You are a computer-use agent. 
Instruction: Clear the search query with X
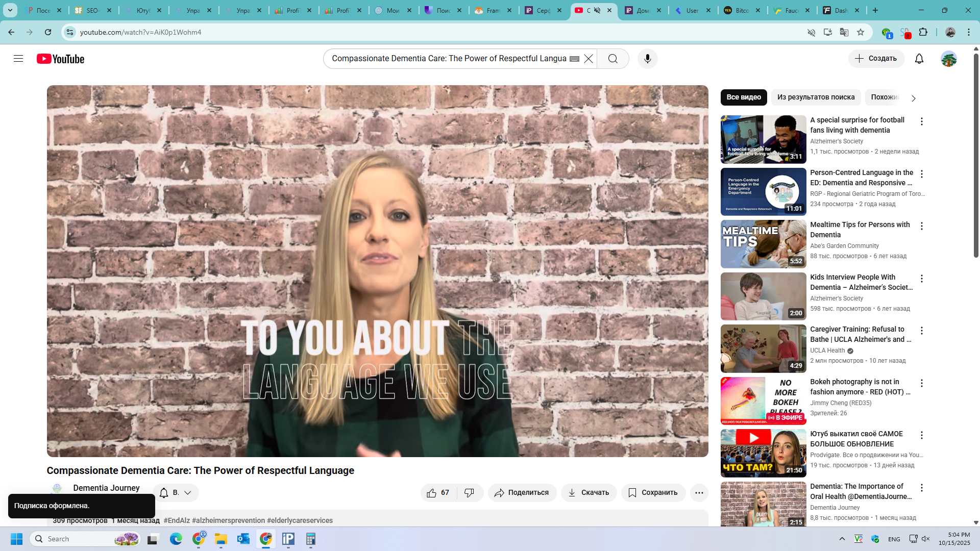[589, 59]
